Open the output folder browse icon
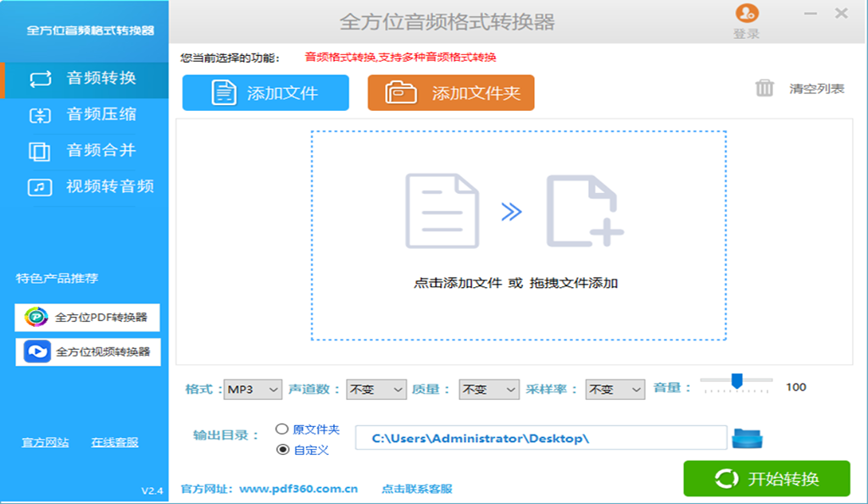Viewport: 868px width, 504px height. point(748,438)
